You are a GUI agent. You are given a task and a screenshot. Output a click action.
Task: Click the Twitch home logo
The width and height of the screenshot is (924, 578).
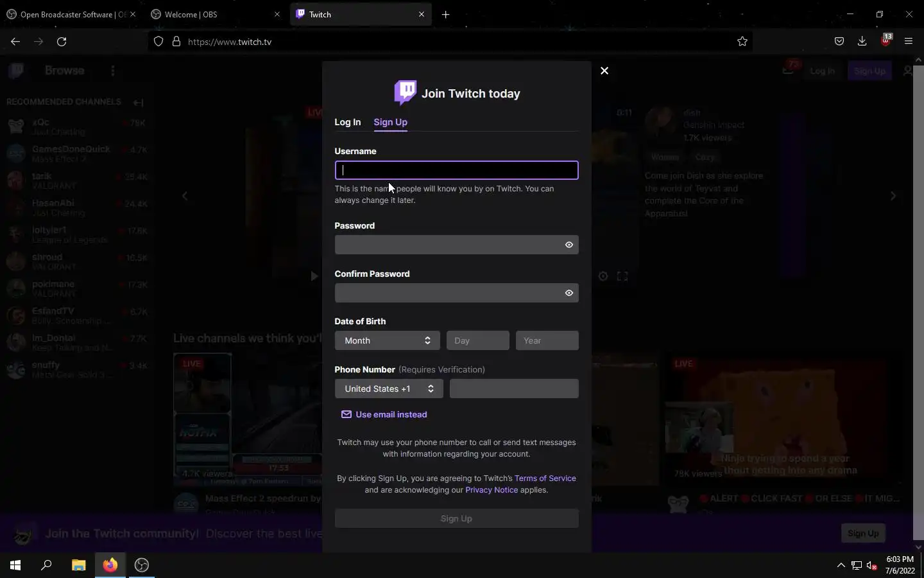tap(17, 71)
